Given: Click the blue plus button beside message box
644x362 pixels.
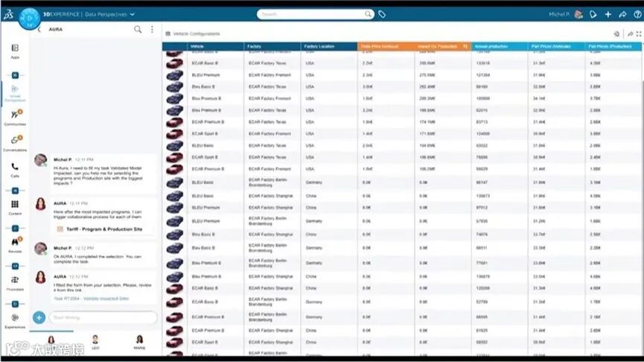Looking at the screenshot, I should click(39, 317).
